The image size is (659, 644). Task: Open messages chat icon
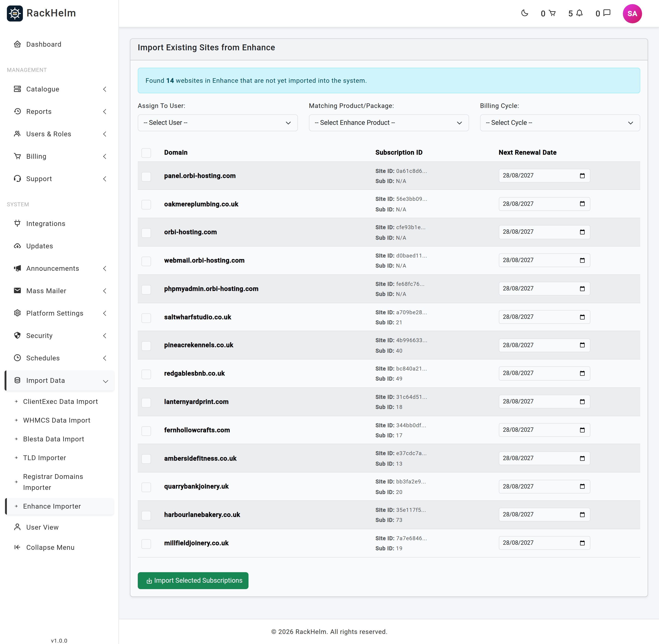(607, 13)
